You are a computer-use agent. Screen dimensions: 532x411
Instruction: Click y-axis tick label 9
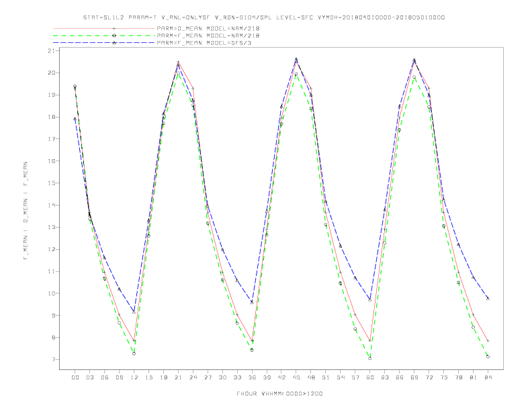pos(54,316)
